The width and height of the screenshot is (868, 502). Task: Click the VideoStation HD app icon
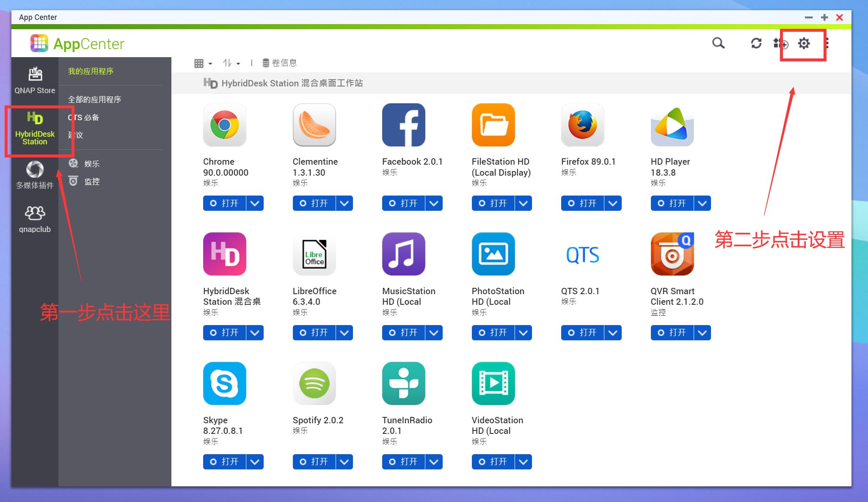click(x=493, y=383)
